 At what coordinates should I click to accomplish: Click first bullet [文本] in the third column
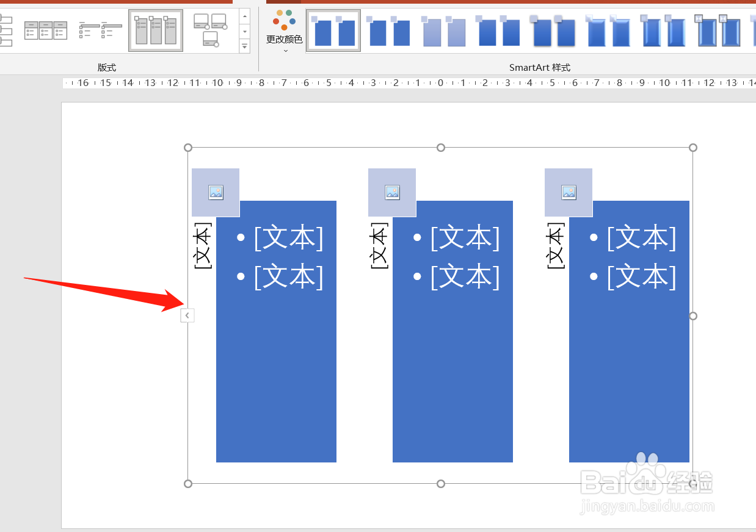641,237
